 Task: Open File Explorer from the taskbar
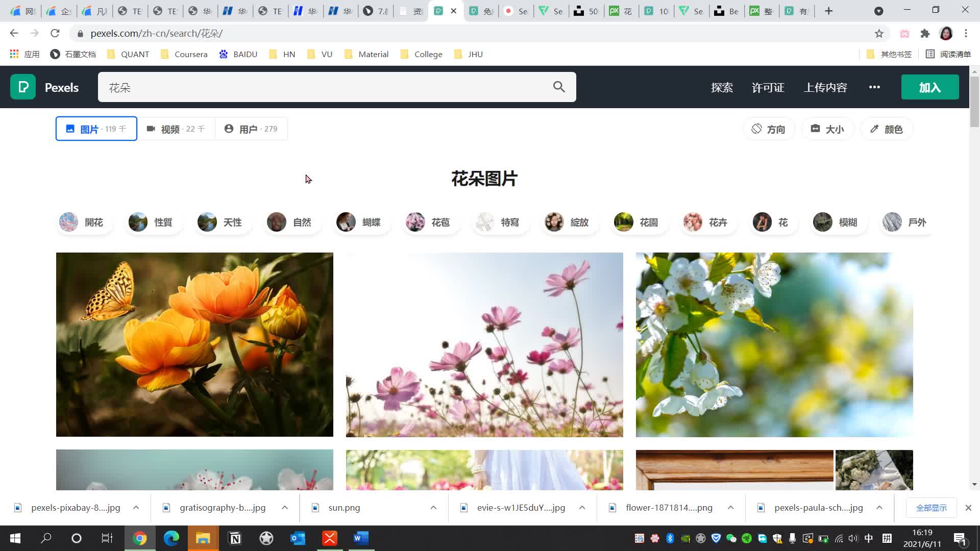click(203, 538)
